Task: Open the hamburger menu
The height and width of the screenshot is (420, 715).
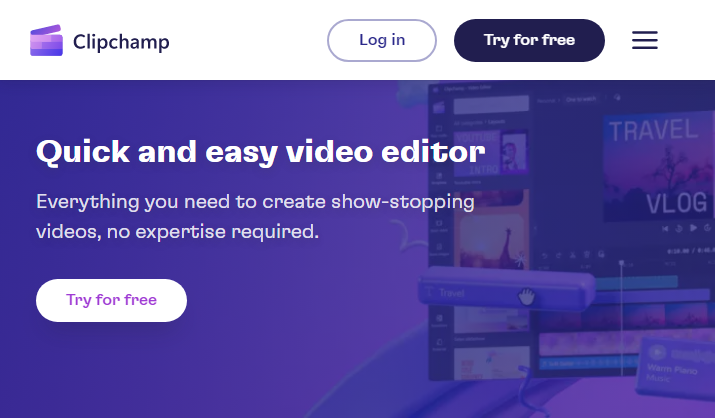Action: [x=644, y=40]
